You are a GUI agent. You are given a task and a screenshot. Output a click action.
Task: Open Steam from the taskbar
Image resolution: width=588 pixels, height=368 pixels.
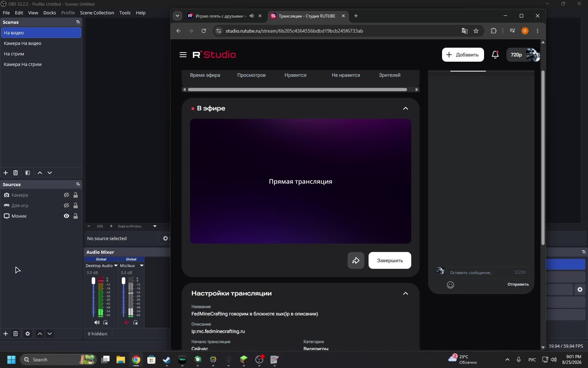click(167, 360)
